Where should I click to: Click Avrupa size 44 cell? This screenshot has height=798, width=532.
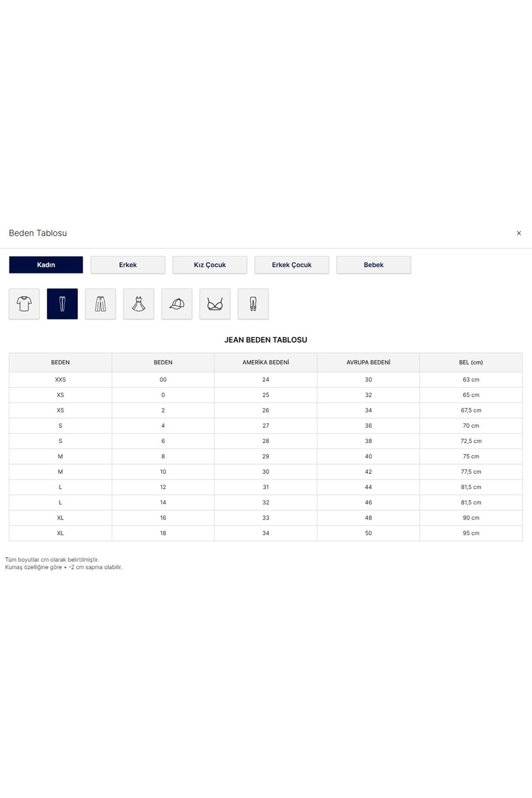coord(368,487)
